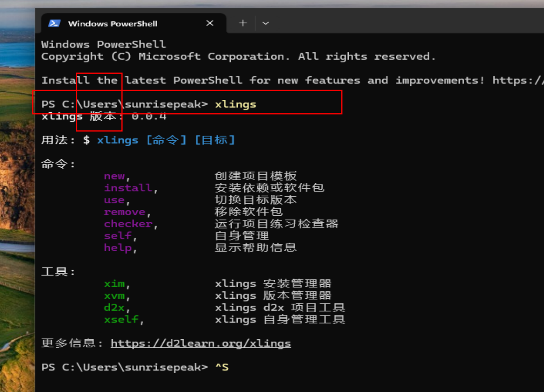Click the 'xlings 版本管理器' description
Image resolution: width=544 pixels, height=392 pixels.
pyautogui.click(x=273, y=295)
